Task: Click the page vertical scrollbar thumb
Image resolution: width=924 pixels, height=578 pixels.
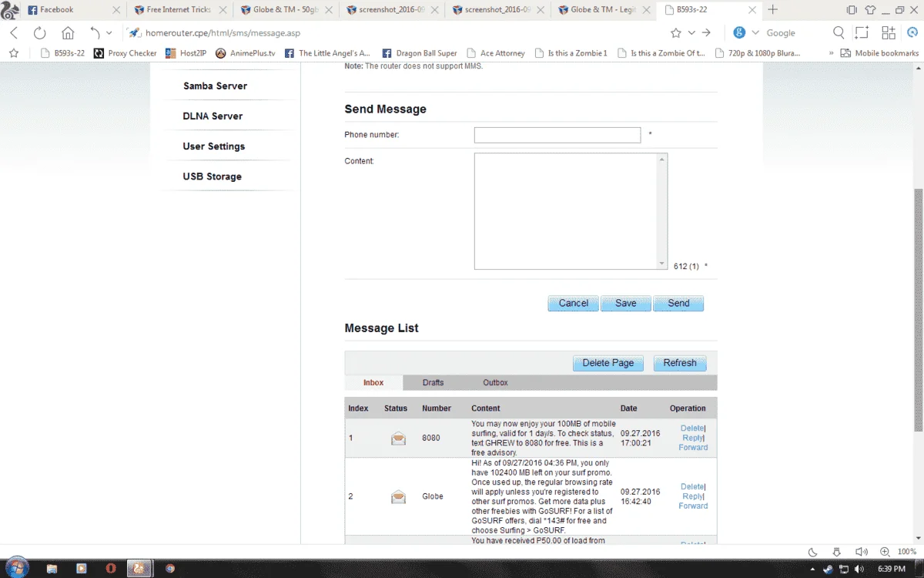Action: tap(918, 310)
